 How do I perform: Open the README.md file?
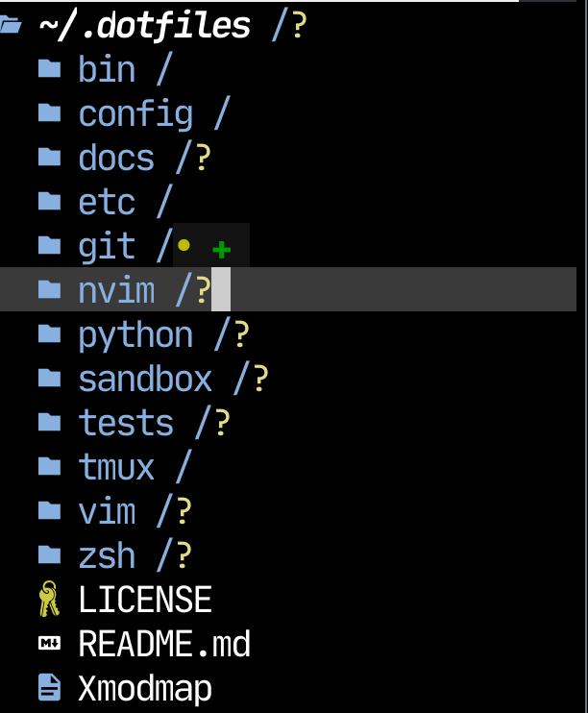coord(164,643)
